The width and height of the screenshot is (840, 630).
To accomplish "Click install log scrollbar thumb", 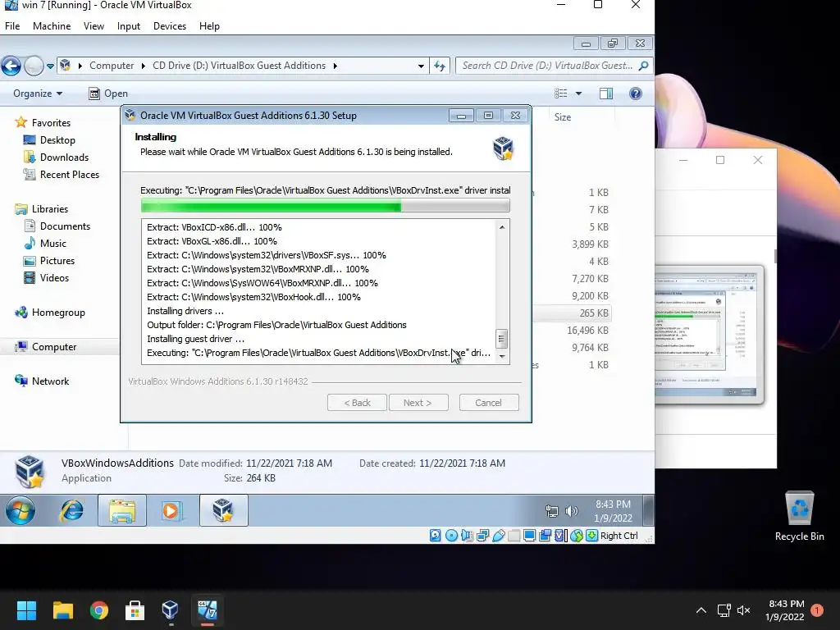I will click(x=501, y=339).
